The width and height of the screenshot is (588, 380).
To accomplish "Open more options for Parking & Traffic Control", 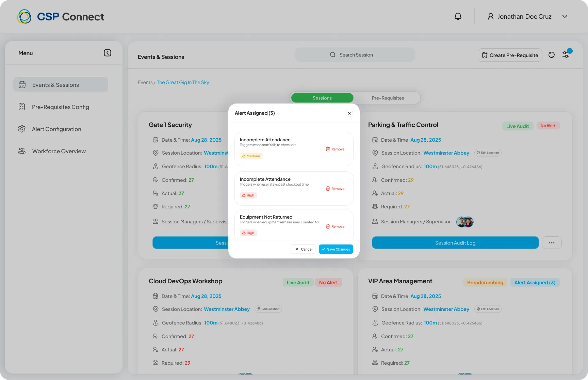I will [552, 243].
